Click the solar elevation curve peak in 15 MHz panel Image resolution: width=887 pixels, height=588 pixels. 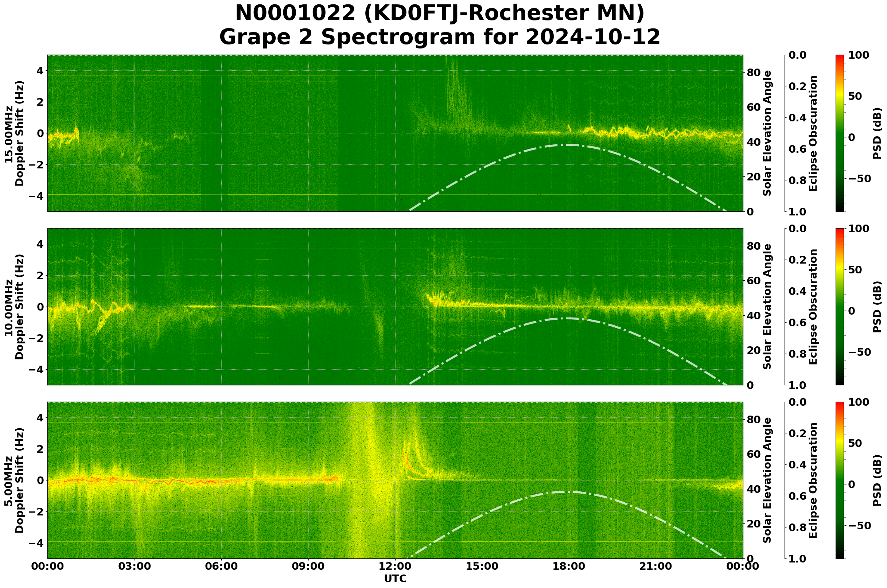pos(568,145)
